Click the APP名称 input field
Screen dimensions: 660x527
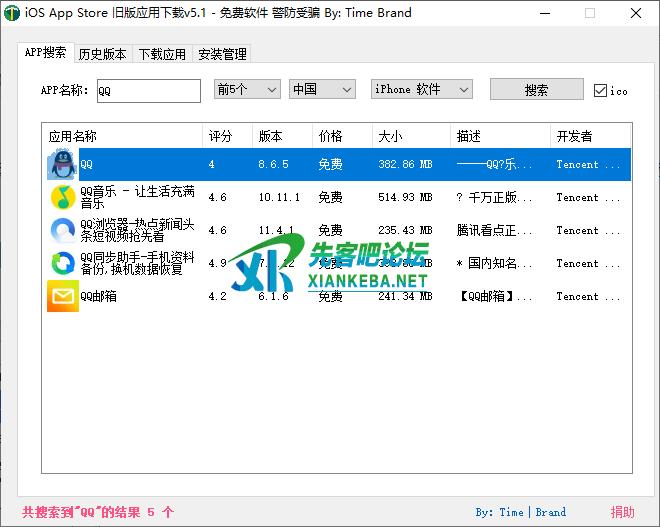(x=148, y=91)
